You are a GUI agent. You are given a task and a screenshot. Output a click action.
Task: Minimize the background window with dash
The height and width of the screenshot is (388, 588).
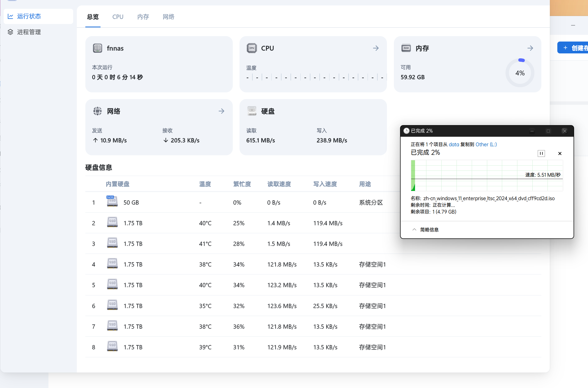tap(573, 25)
